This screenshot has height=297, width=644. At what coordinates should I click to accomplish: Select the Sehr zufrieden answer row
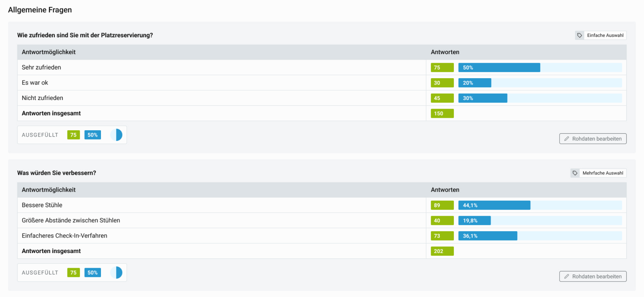pos(41,67)
